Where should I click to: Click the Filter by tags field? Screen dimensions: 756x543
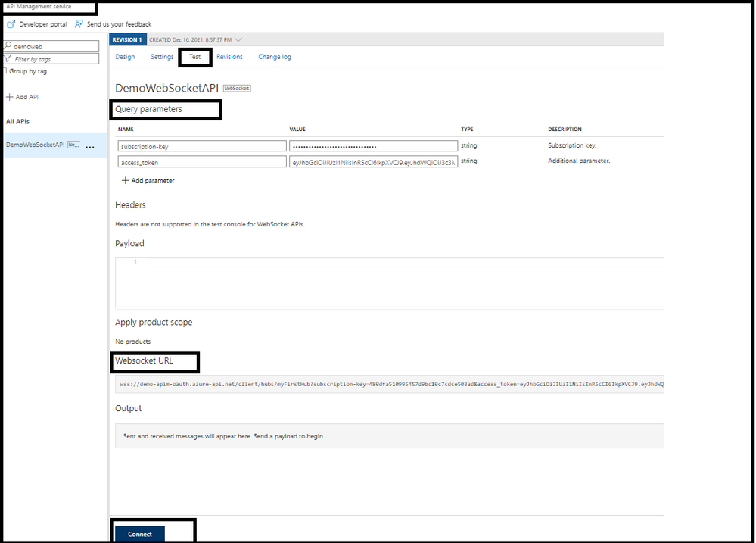(x=51, y=59)
